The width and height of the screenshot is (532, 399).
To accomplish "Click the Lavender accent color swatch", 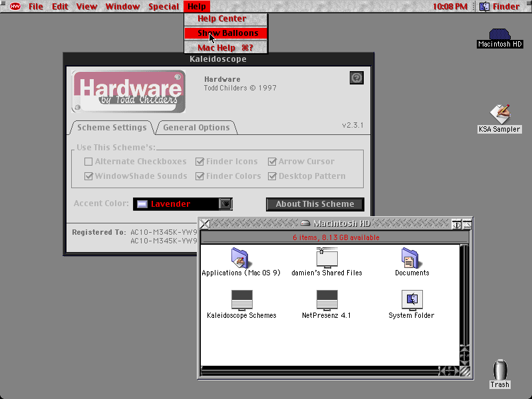I will (x=142, y=204).
